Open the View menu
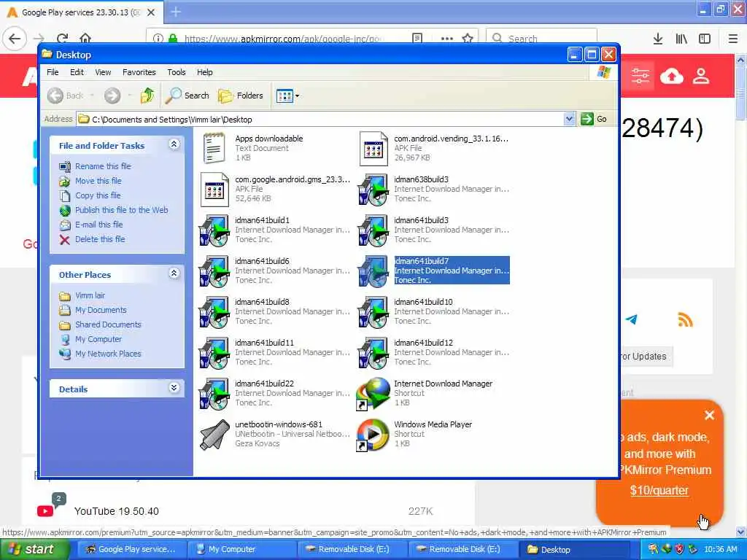The image size is (747, 560). (103, 72)
